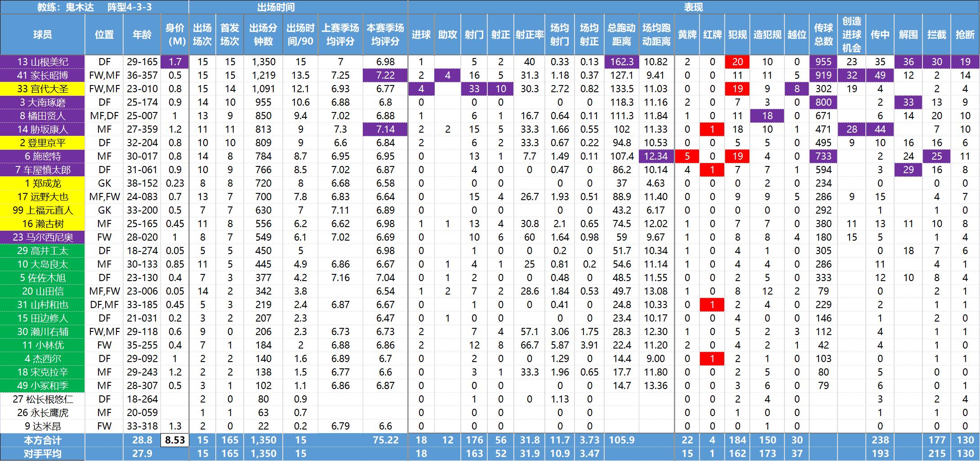Select 家长昭博's highlighted 7.22 rating cell
980x461 pixels.
tap(385, 75)
